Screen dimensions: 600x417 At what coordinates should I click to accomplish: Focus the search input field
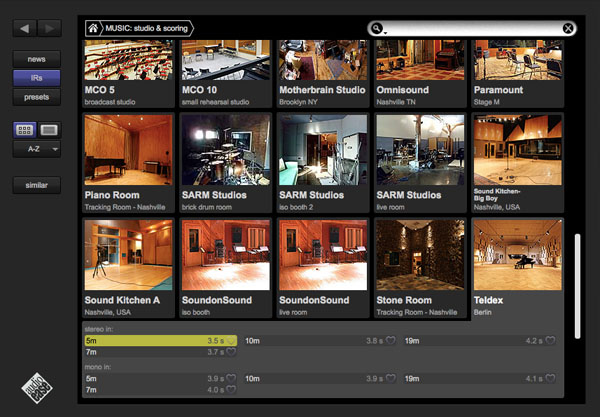pos(474,29)
